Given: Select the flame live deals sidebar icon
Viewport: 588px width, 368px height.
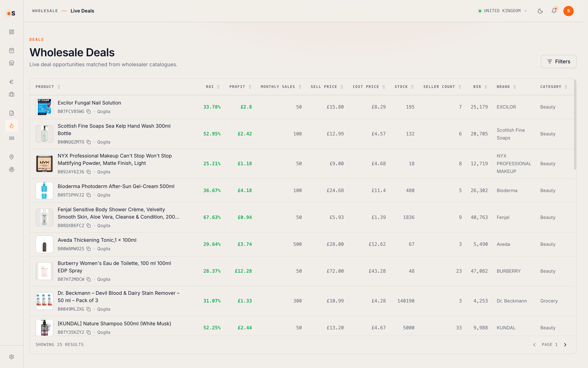Looking at the screenshot, I should coord(11,126).
